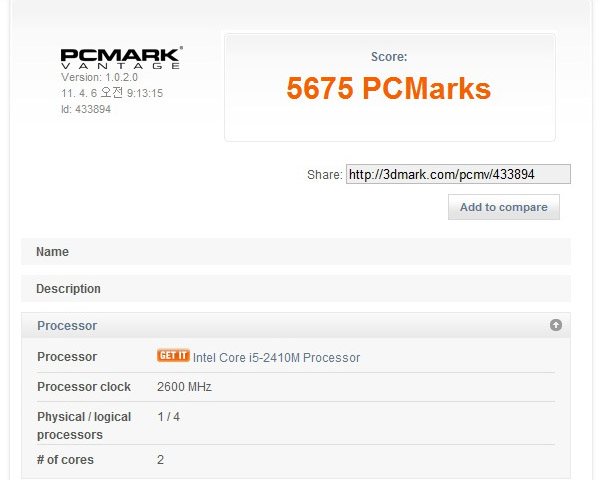Click the Processor section header bar
600x480 pixels.
pos(296,325)
